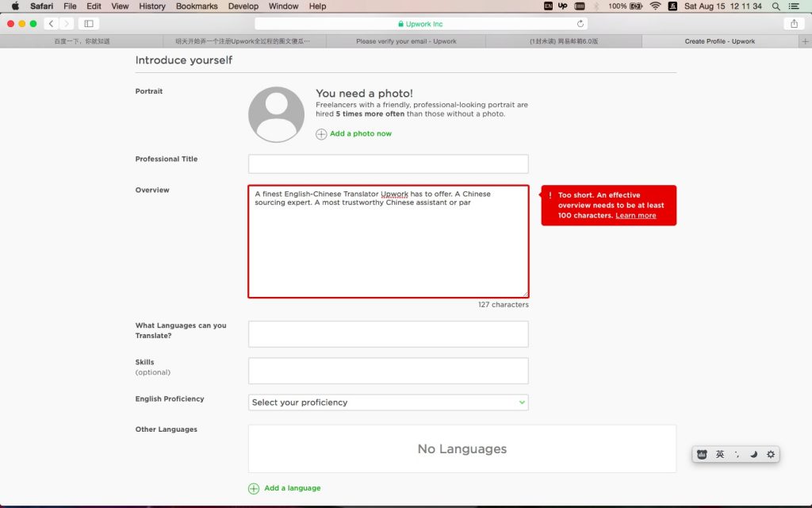Image resolution: width=812 pixels, height=508 pixels.
Task: Click the Upwork Inc address bar
Action: (420, 23)
